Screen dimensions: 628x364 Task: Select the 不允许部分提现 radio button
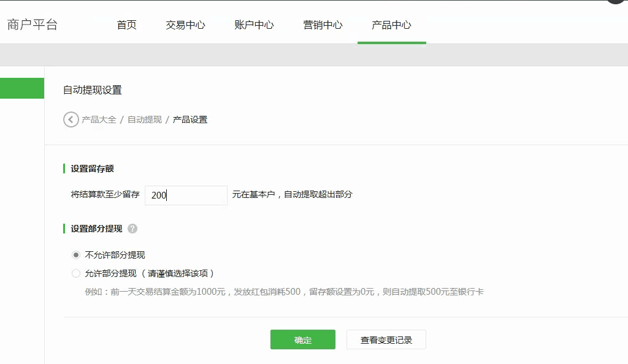coord(76,255)
